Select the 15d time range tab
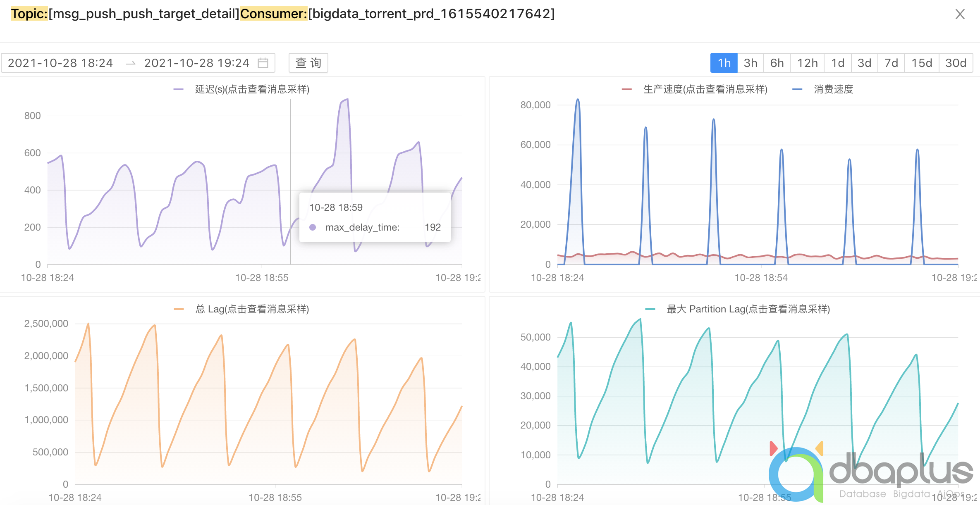The image size is (980, 505). coord(922,63)
